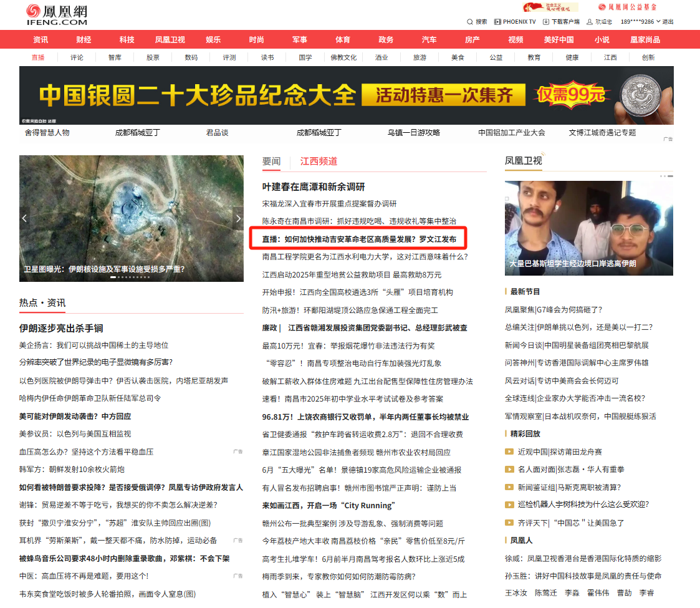The image size is (700, 608).
Task: Open the 军事 navigation menu
Action: point(300,40)
